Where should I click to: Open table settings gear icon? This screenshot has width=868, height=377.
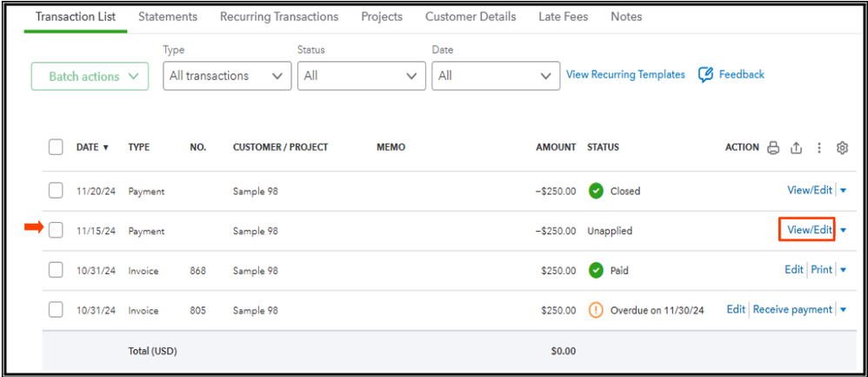pos(842,148)
